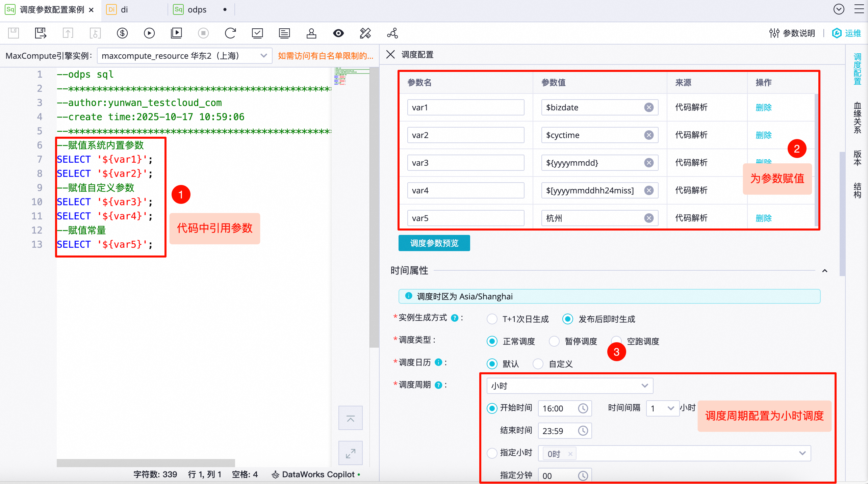Click the reload refresh icon in toolbar
This screenshot has height=484, width=868.
coord(230,33)
